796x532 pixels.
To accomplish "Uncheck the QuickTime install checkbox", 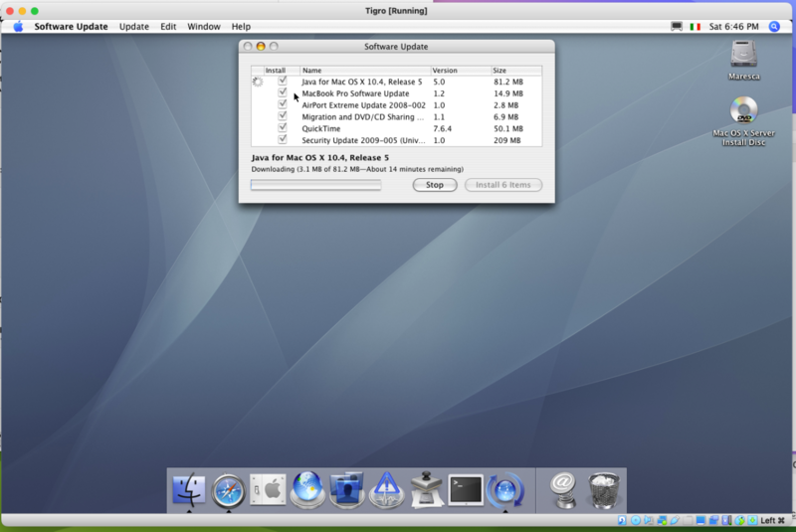I will tap(283, 127).
